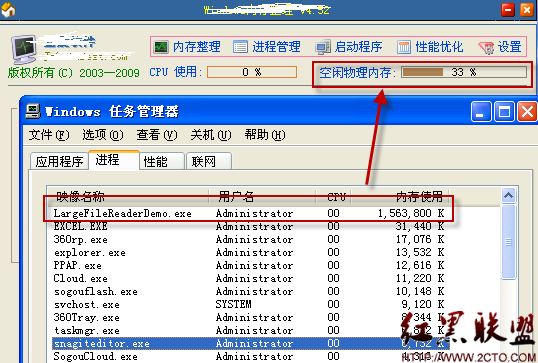Switch to the 联网 tab
The image size is (538, 363).
(x=209, y=161)
